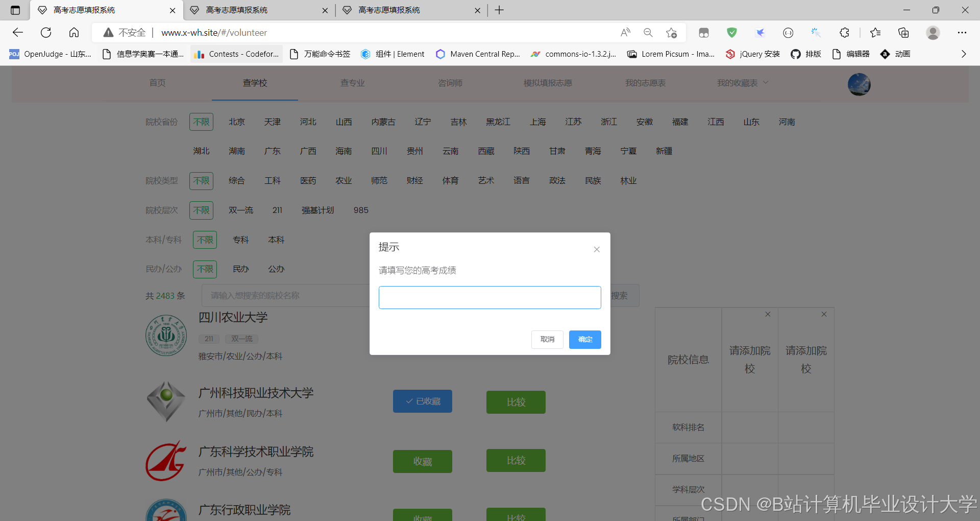Click the user avatar in site header
Screen dimensions: 980x521
pyautogui.click(x=859, y=84)
